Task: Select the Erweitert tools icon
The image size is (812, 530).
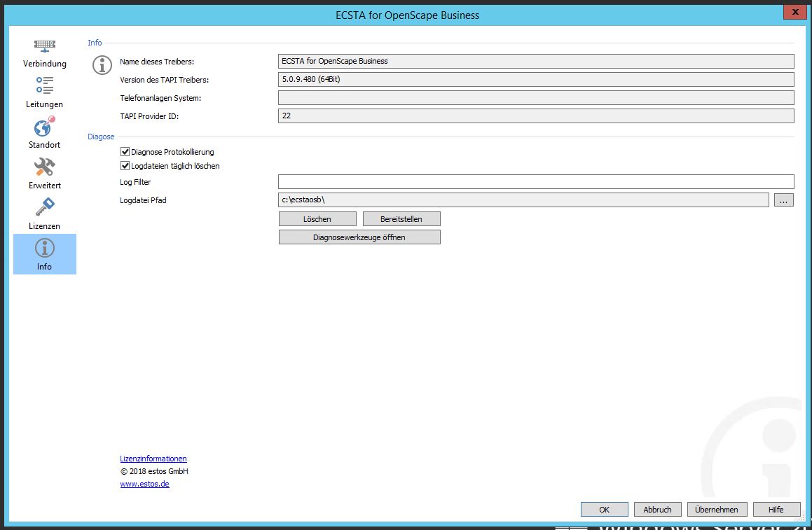Action: 44,167
